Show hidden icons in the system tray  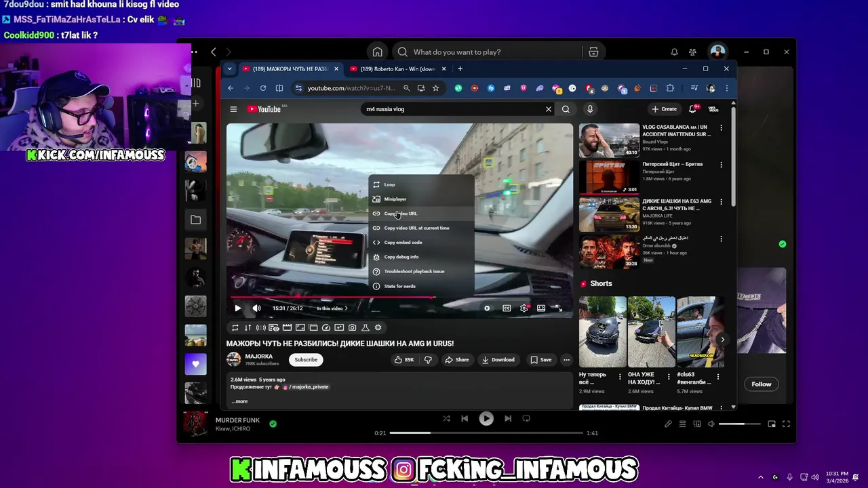pyautogui.click(x=760, y=477)
